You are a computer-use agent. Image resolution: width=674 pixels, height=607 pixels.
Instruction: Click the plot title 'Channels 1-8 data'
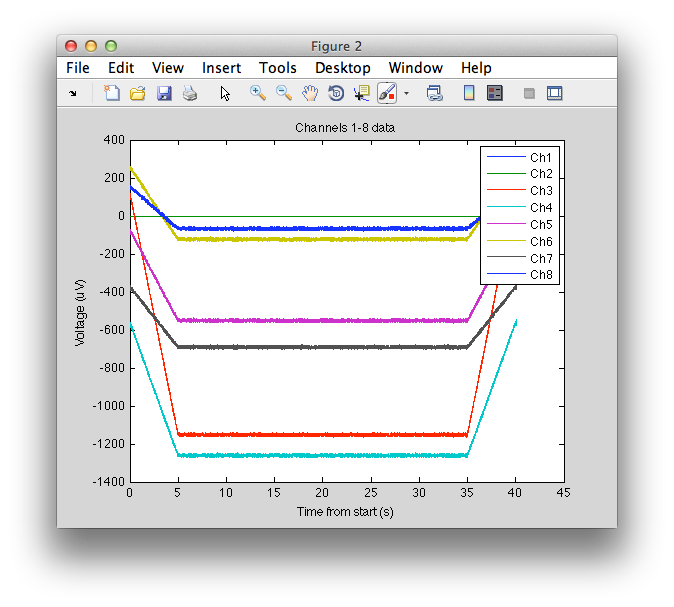point(345,128)
